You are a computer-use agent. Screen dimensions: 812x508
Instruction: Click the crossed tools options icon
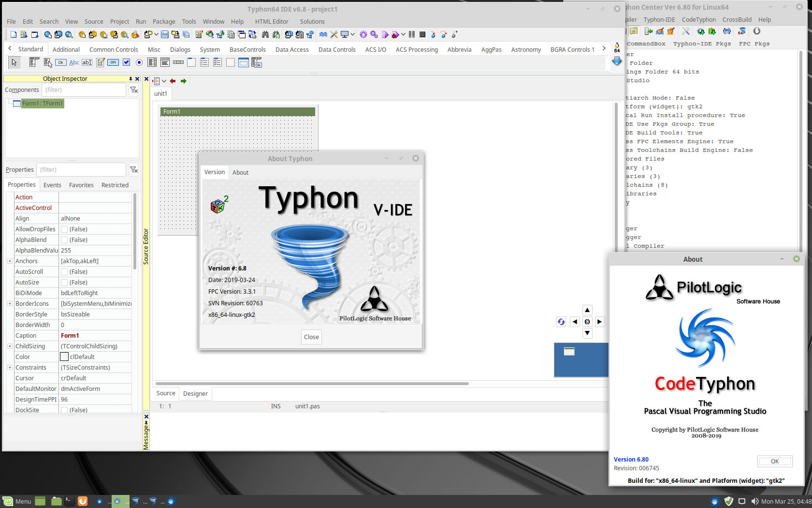pyautogui.click(x=334, y=34)
